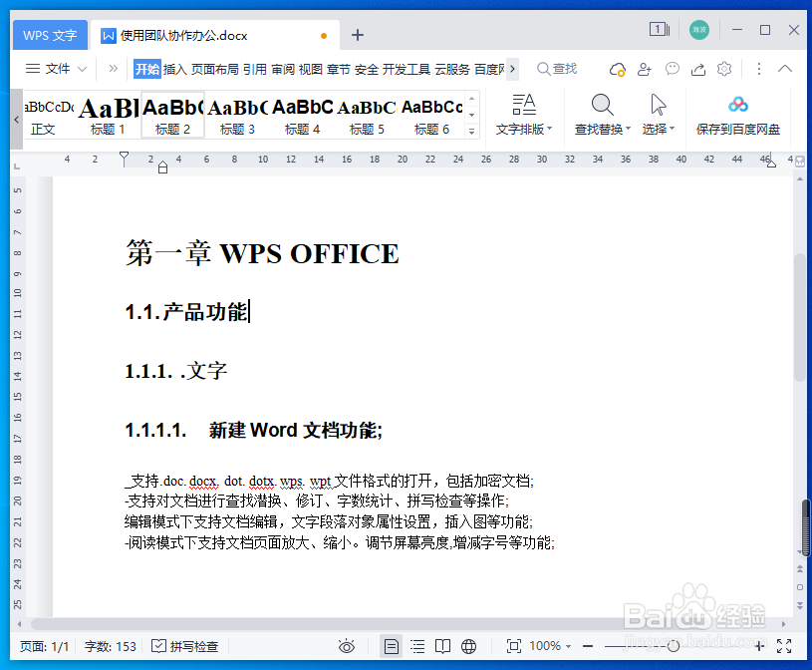Toggle the spell check checkbox
This screenshot has width=812, height=670.
pyautogui.click(x=158, y=646)
